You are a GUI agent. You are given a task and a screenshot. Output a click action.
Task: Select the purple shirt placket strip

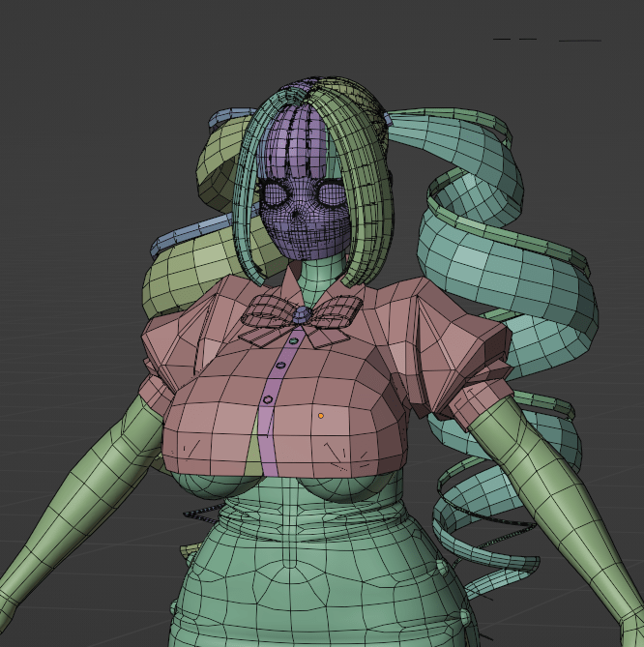coord(274,426)
